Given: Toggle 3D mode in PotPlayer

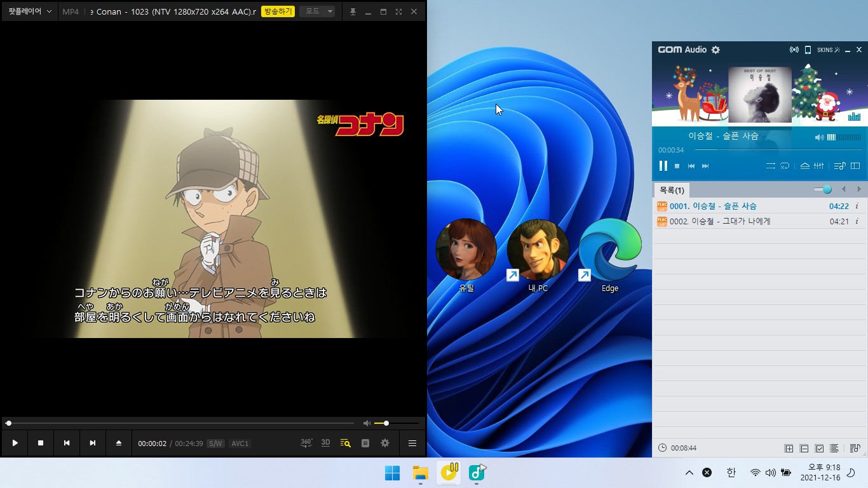Looking at the screenshot, I should pyautogui.click(x=326, y=443).
